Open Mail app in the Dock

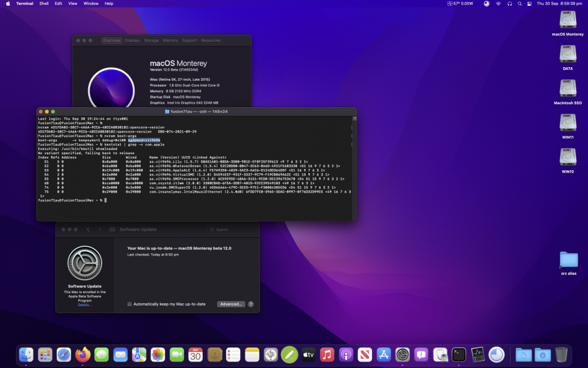point(121,354)
